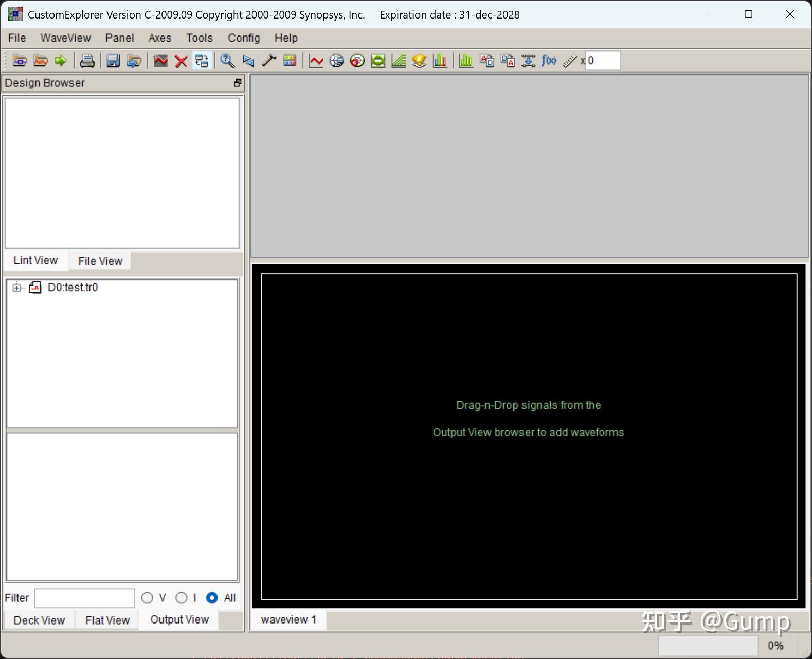Image resolution: width=812 pixels, height=659 pixels.
Task: Select the D0:test.tr0 file entry
Action: coord(73,288)
